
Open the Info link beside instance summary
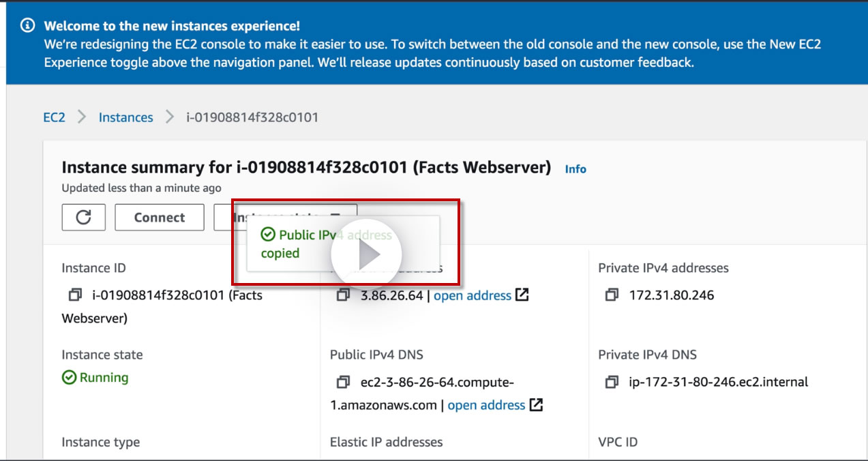click(575, 169)
